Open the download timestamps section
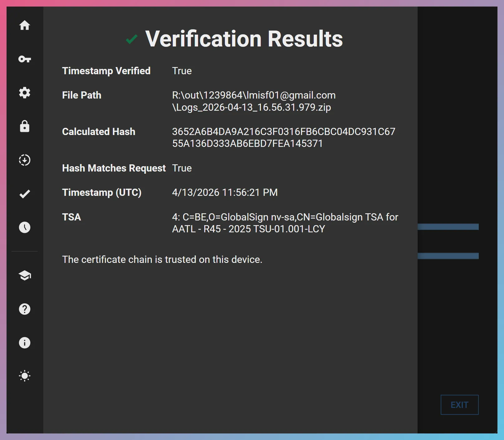Image resolution: width=504 pixels, height=440 pixels. (x=25, y=160)
